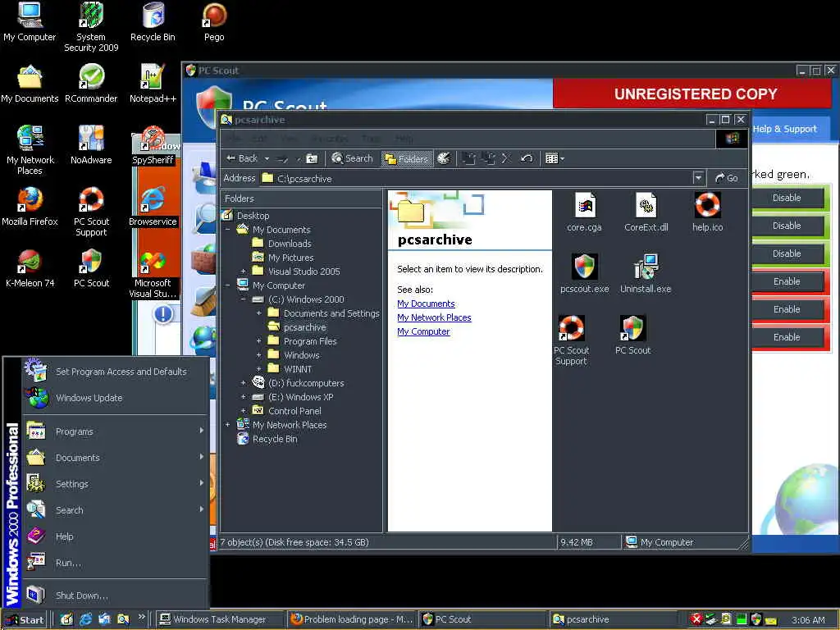
Task: Select PC Scout shortcut in pcsarchive folder
Action: (x=632, y=336)
